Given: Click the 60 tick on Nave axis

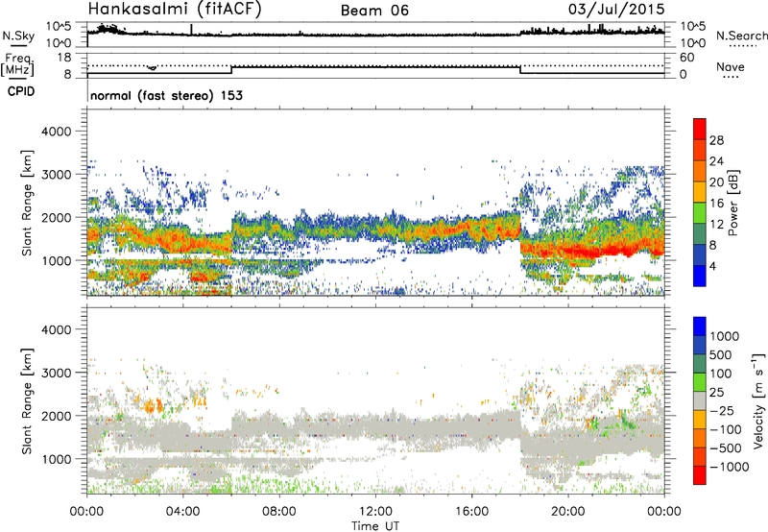Looking at the screenshot, I should coord(686,58).
